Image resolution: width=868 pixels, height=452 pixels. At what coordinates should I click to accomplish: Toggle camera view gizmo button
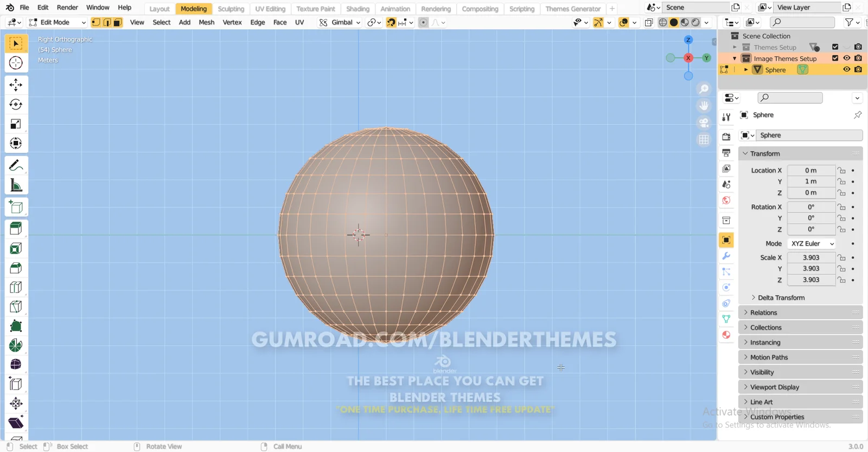point(704,122)
